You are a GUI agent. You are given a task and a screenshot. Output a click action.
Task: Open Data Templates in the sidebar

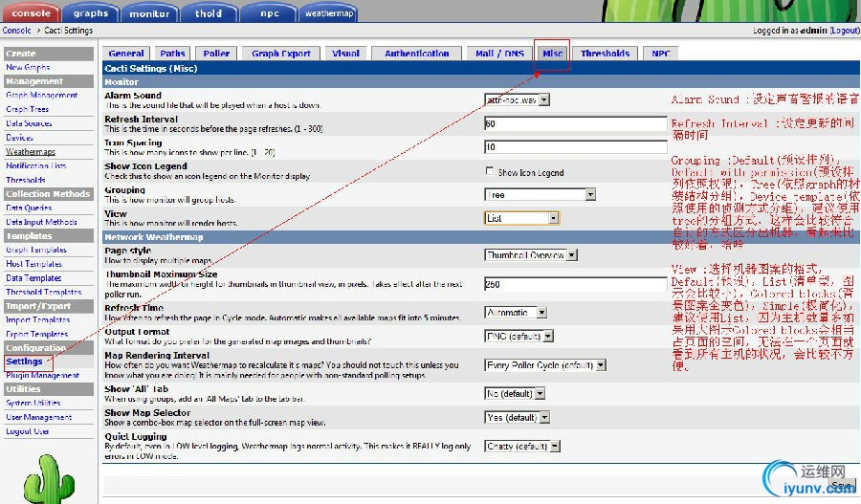(x=33, y=278)
